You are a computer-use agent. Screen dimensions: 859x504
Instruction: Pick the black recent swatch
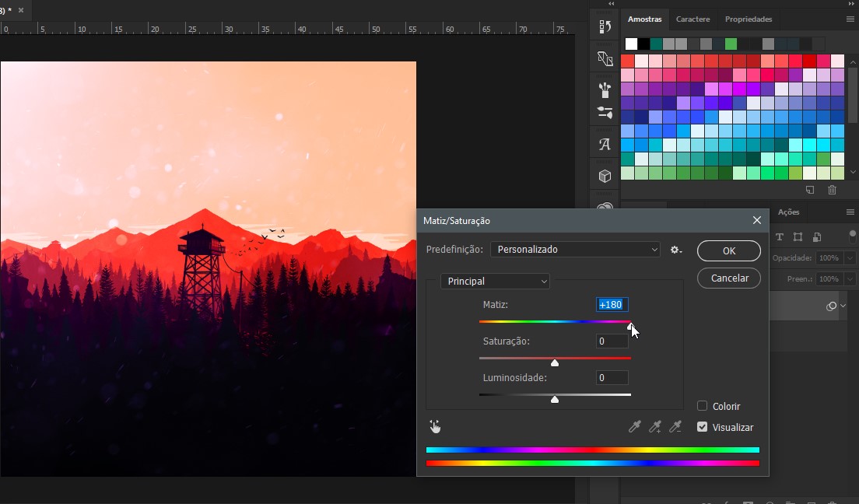click(643, 44)
